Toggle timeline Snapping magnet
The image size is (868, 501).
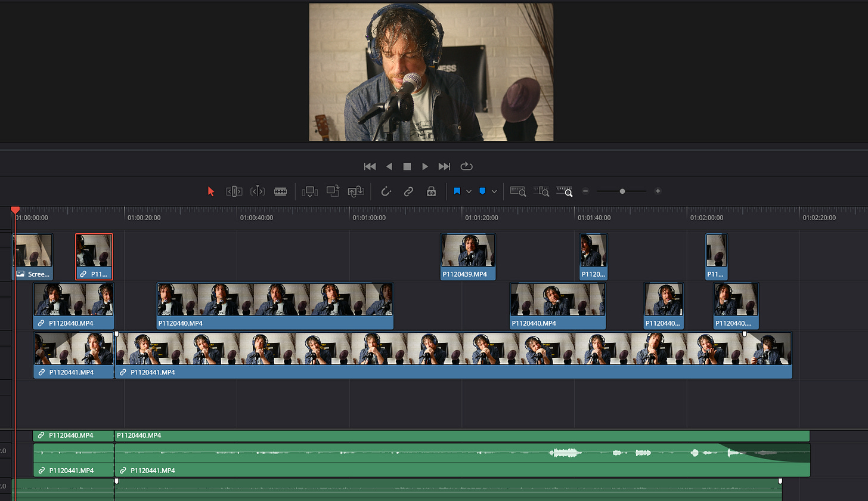[x=386, y=191]
